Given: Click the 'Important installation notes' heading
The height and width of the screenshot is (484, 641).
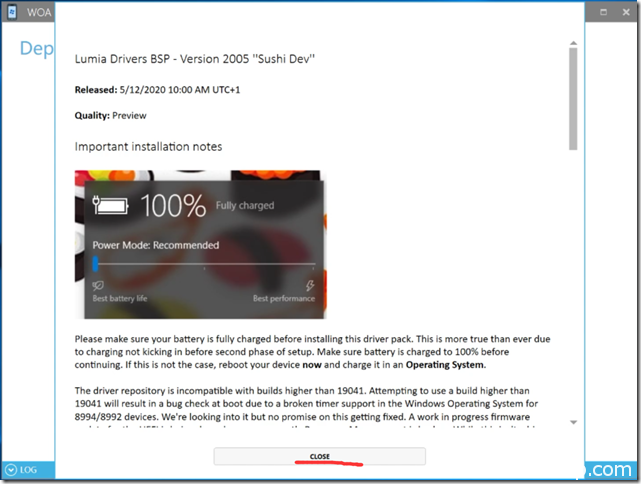Looking at the screenshot, I should pyautogui.click(x=148, y=147).
